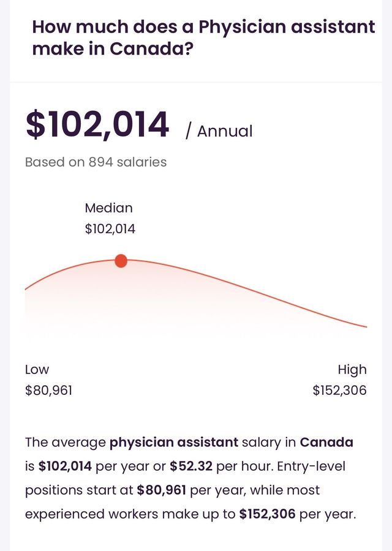Click the "High" label below the chart
Image resolution: width=392 pixels, height=551 pixels.
click(x=352, y=370)
